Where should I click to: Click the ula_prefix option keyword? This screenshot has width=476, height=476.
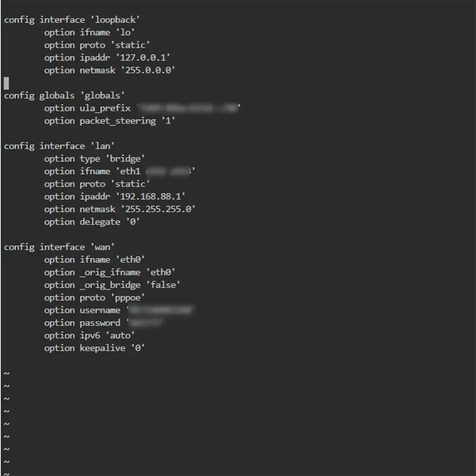coord(105,108)
